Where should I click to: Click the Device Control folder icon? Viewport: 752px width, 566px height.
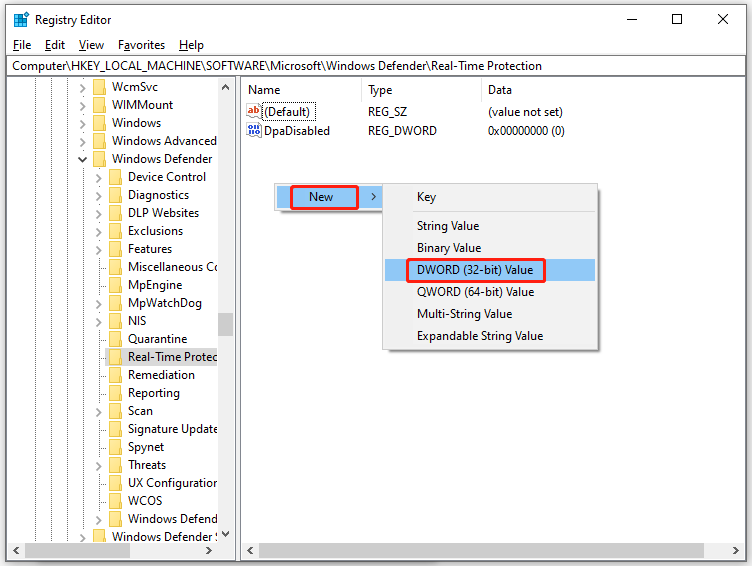click(x=116, y=177)
